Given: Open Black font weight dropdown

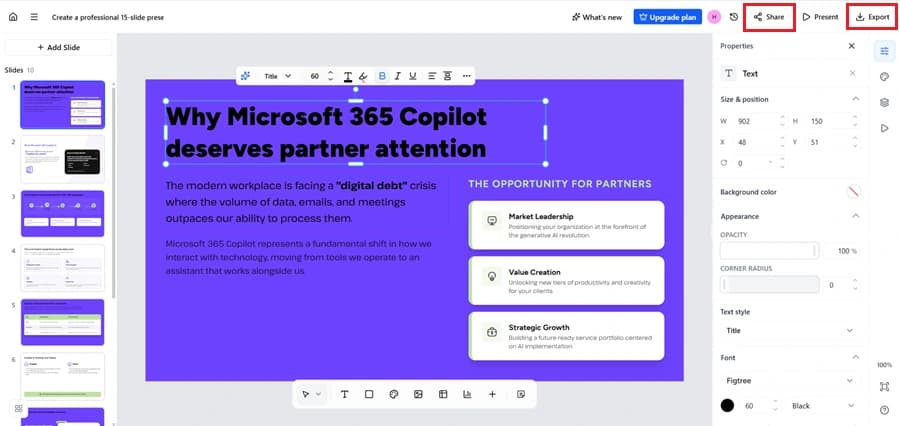Looking at the screenshot, I should pos(823,406).
